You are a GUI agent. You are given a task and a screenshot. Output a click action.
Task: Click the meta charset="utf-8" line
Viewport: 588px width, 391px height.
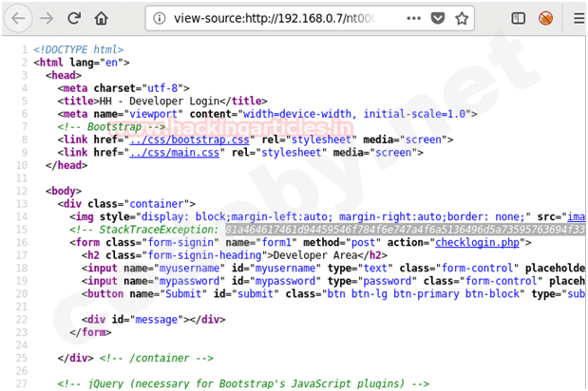pos(123,88)
